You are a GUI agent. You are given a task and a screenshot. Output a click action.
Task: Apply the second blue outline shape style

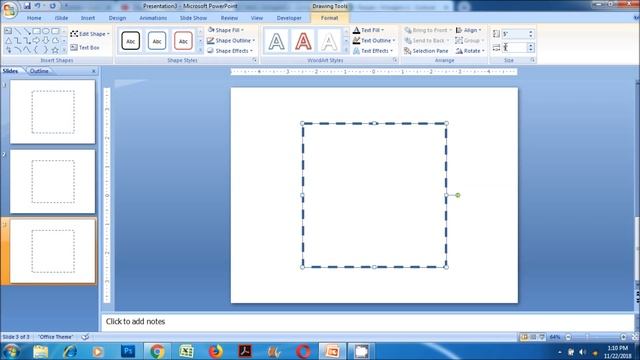157,41
